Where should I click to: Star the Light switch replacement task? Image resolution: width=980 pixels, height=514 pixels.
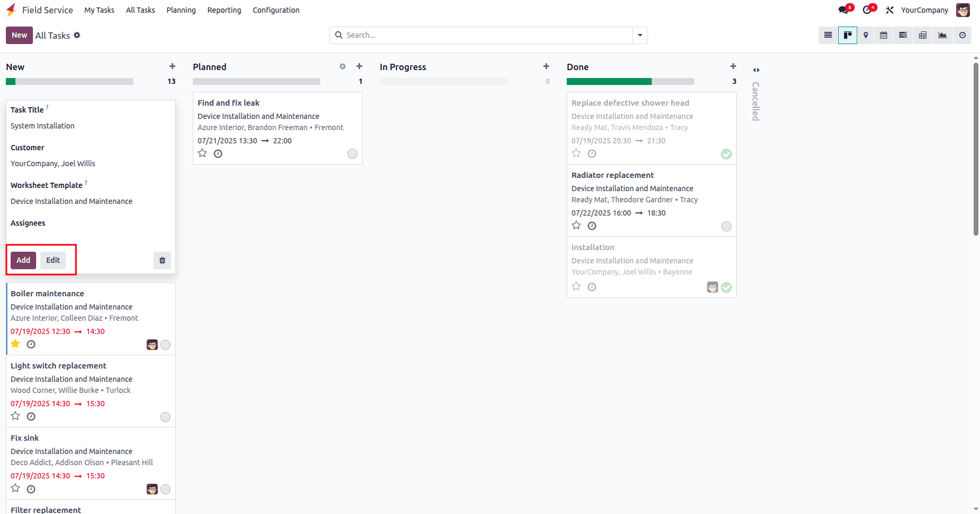click(x=15, y=416)
